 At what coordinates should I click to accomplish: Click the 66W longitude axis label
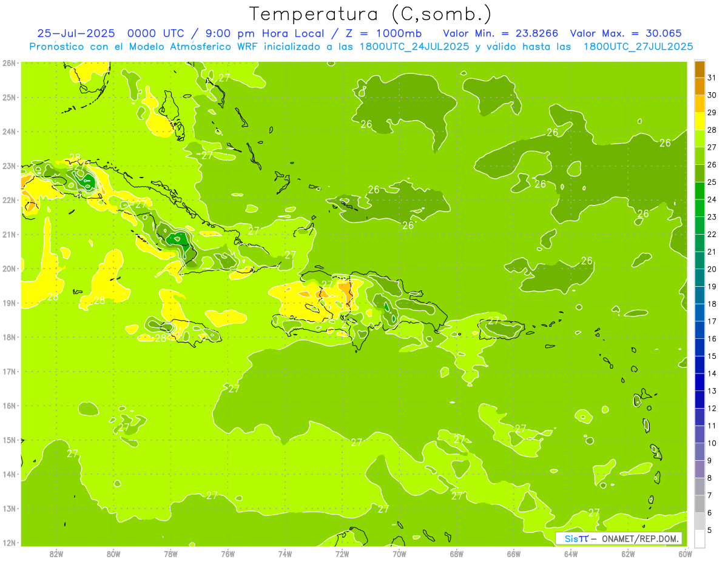514,553
